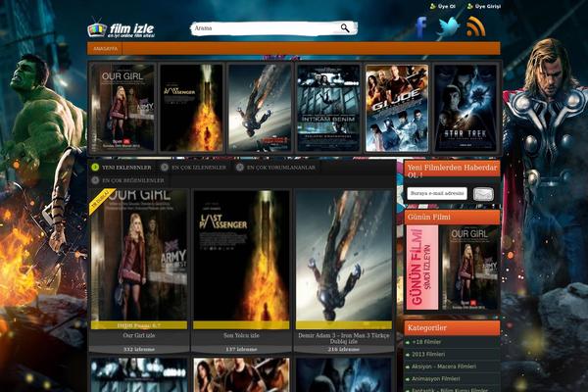Click the Yeni Filmlerden Haberdar Ol header
588x392 pixels.
(x=452, y=170)
